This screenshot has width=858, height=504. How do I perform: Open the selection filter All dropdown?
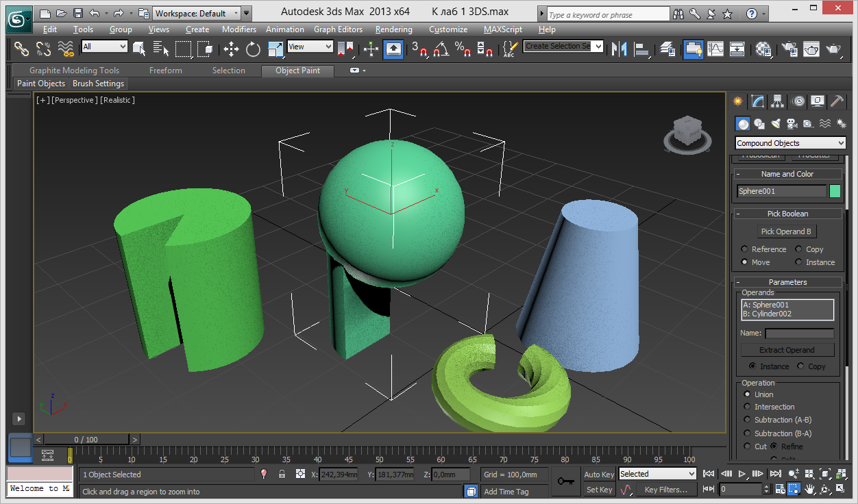coord(104,47)
